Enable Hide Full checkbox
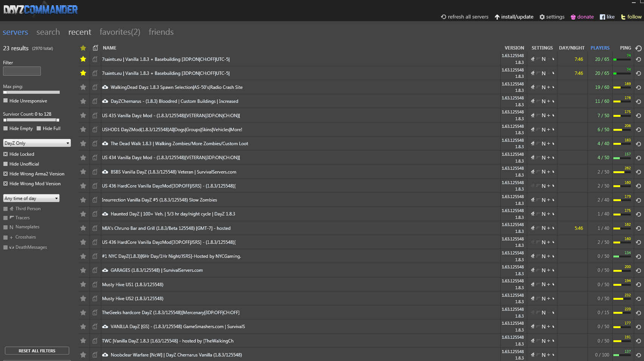Screen dimensions: 644x361 (x=39, y=129)
